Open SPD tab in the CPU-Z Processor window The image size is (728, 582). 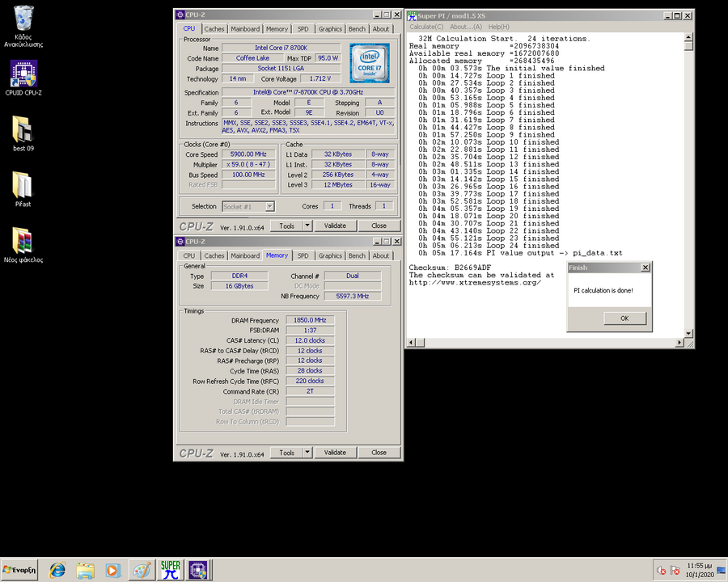point(303,29)
